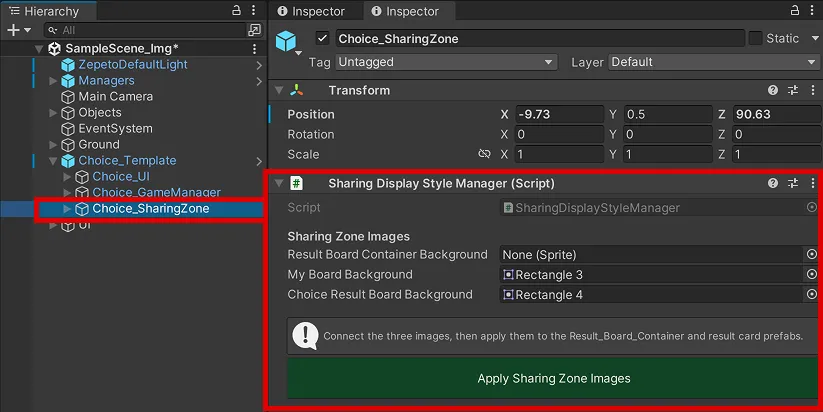This screenshot has height=412, width=823.
Task: Open the Layer dropdown Default
Action: pyautogui.click(x=714, y=62)
